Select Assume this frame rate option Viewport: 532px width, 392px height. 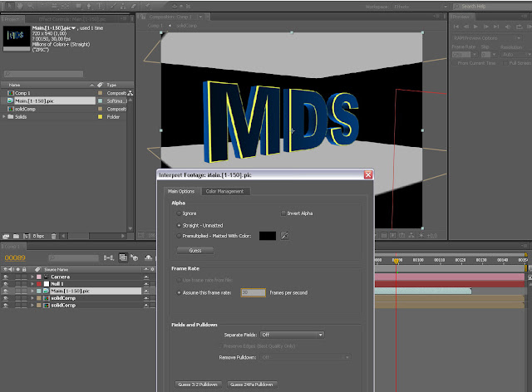[179, 292]
